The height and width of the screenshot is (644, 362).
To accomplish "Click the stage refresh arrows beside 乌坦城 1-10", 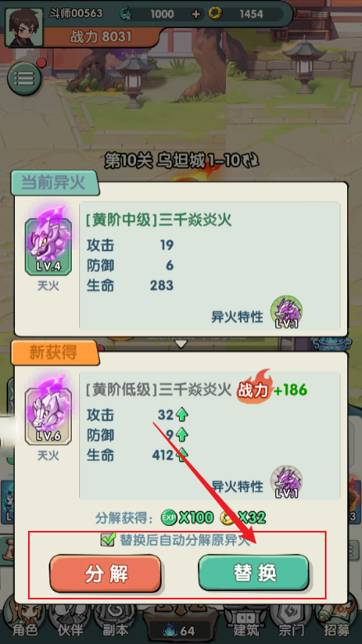I will pyautogui.click(x=251, y=161).
